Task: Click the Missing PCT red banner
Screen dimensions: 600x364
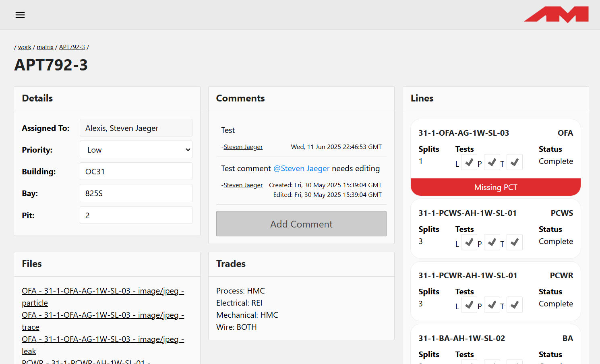Action: click(x=495, y=187)
